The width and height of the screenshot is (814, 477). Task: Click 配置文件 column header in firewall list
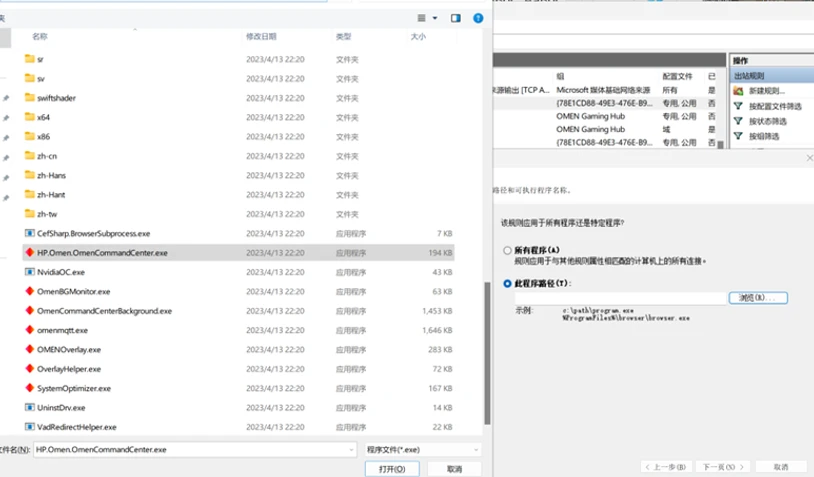677,76
